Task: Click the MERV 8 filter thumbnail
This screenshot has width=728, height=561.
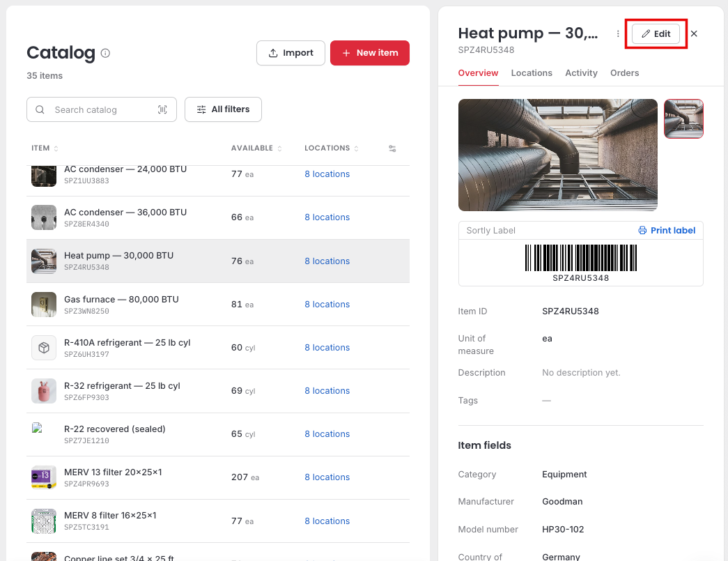Action: coord(44,521)
